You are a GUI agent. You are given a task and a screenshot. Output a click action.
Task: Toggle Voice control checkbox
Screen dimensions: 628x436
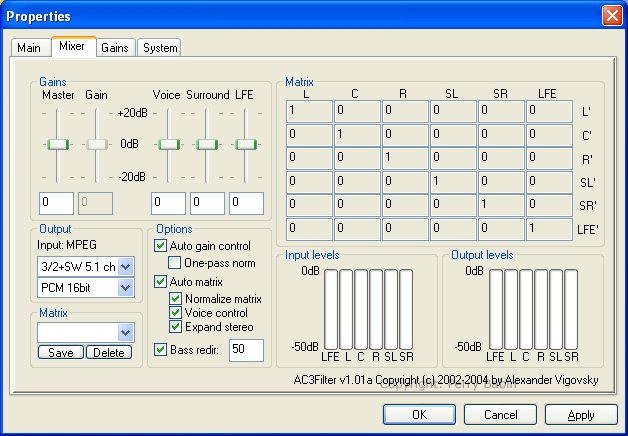tap(175, 312)
